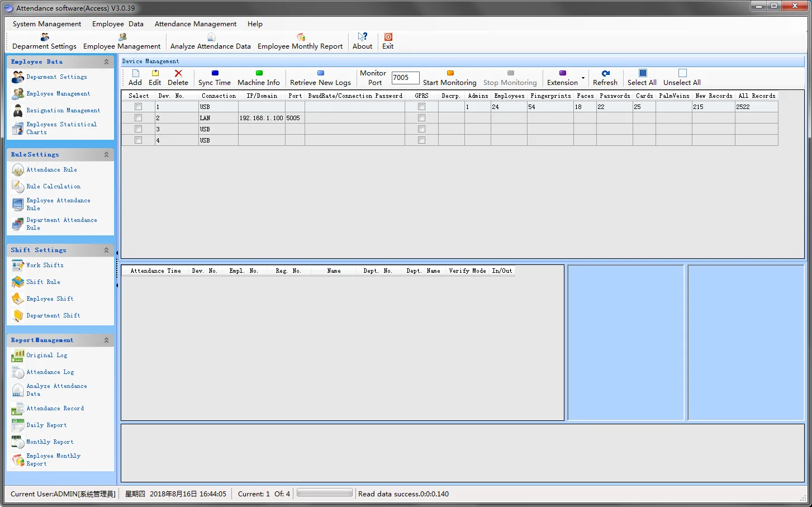Viewport: 812px width, 507px height.
Task: Click the Monthly Report sidebar link
Action: pos(50,442)
